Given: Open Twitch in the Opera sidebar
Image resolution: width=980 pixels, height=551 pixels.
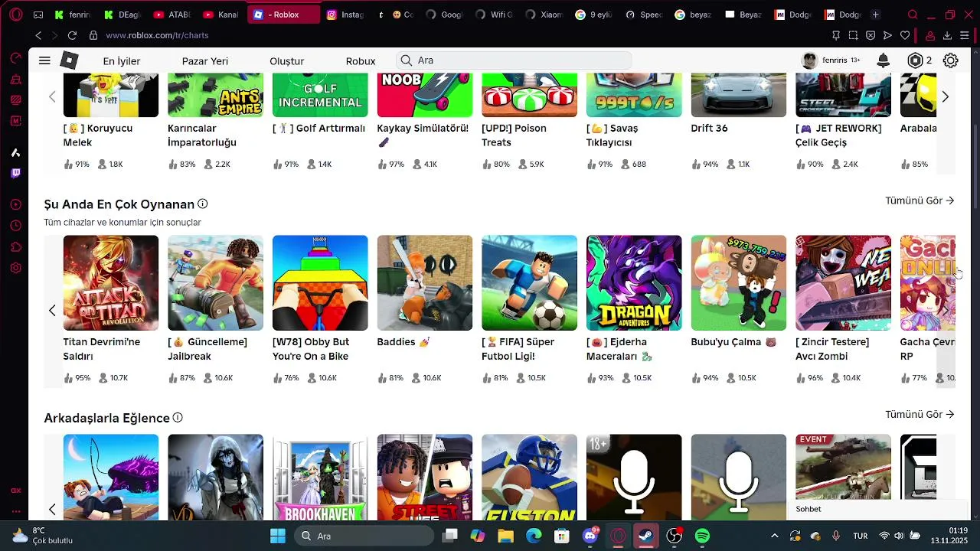Looking at the screenshot, I should [x=15, y=174].
